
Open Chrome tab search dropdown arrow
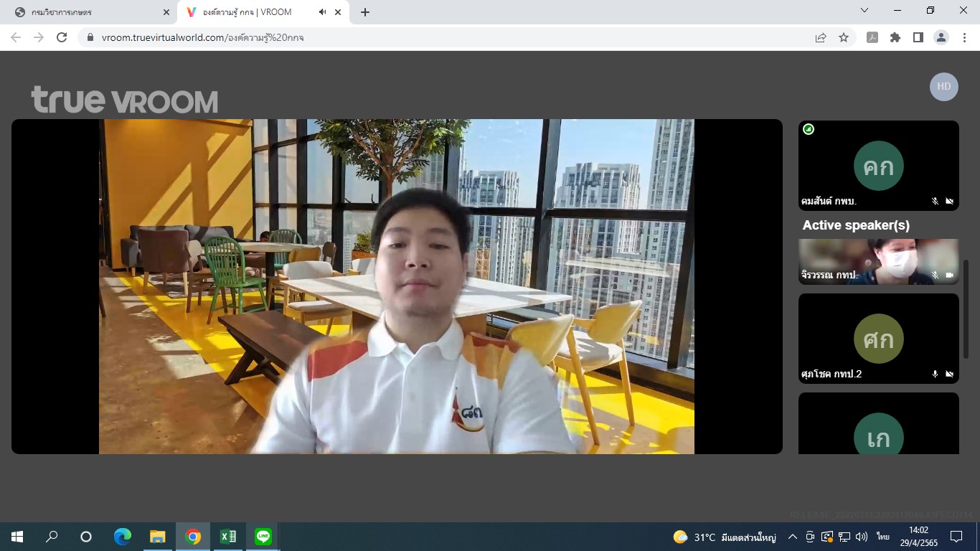[x=864, y=10]
